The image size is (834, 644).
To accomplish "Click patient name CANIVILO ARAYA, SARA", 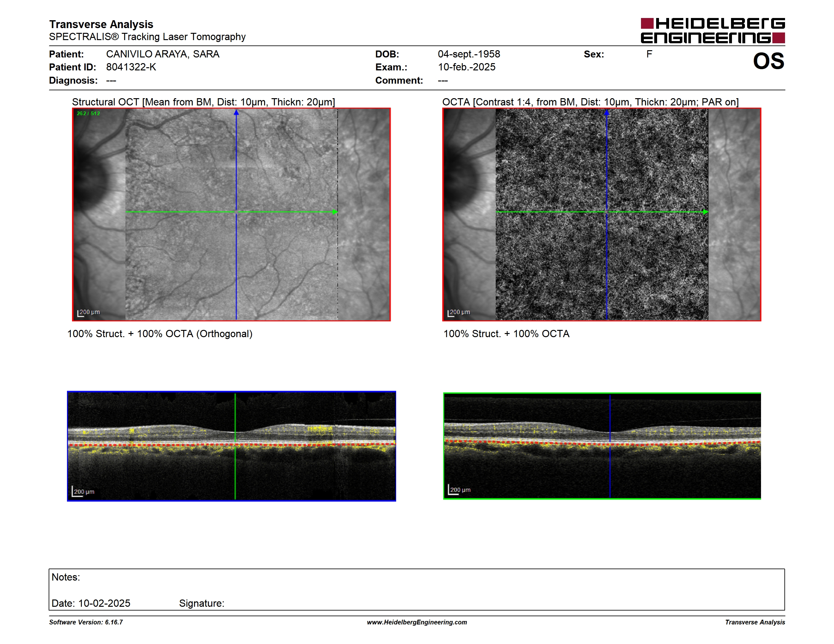I will click(163, 54).
